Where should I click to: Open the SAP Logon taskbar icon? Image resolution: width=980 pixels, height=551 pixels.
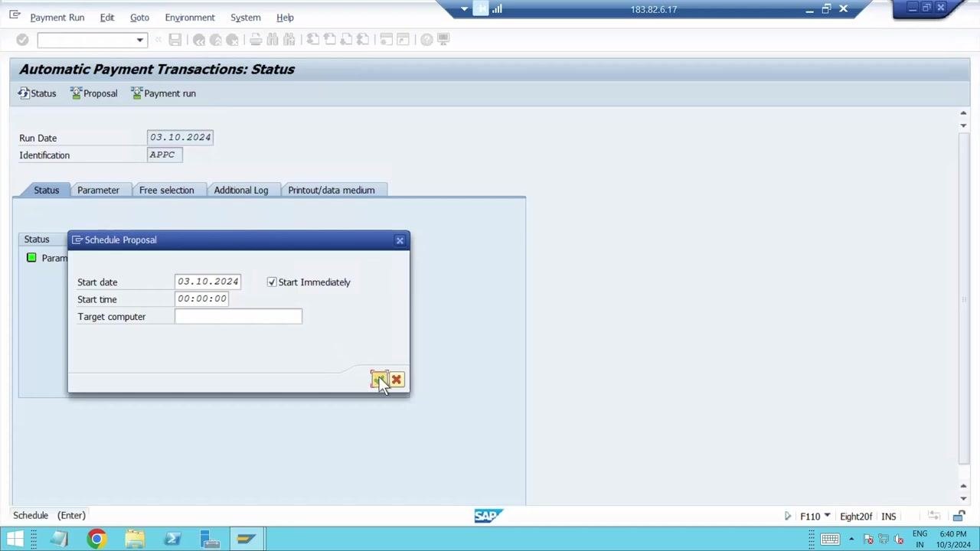[247, 540]
